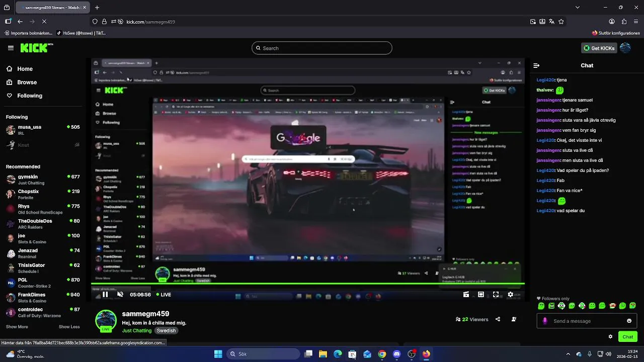
Task: Click the Kick search box
Action: [322, 48]
